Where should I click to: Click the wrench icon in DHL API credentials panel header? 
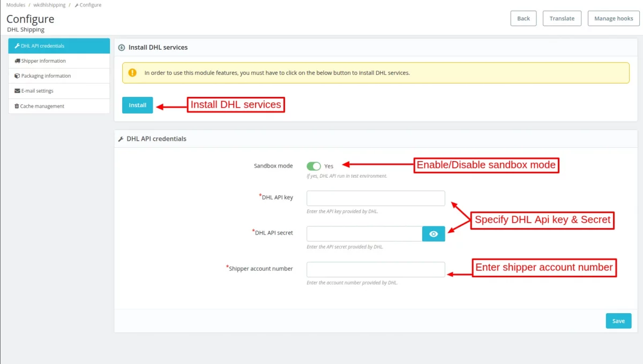(x=121, y=139)
